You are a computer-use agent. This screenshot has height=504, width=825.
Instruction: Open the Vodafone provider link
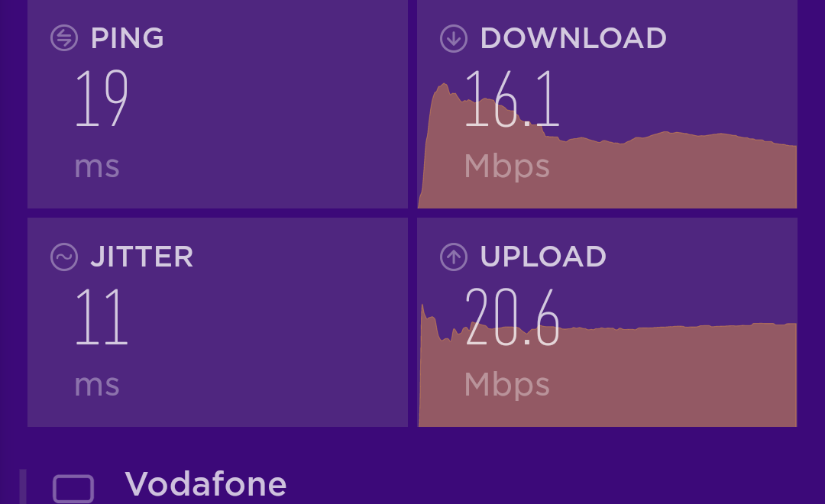click(x=205, y=484)
